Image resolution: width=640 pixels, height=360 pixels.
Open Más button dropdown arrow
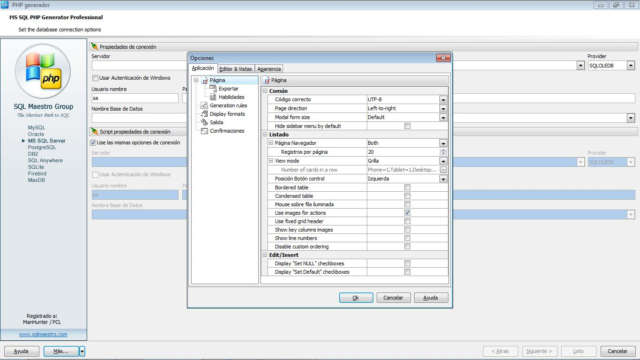(x=82, y=351)
